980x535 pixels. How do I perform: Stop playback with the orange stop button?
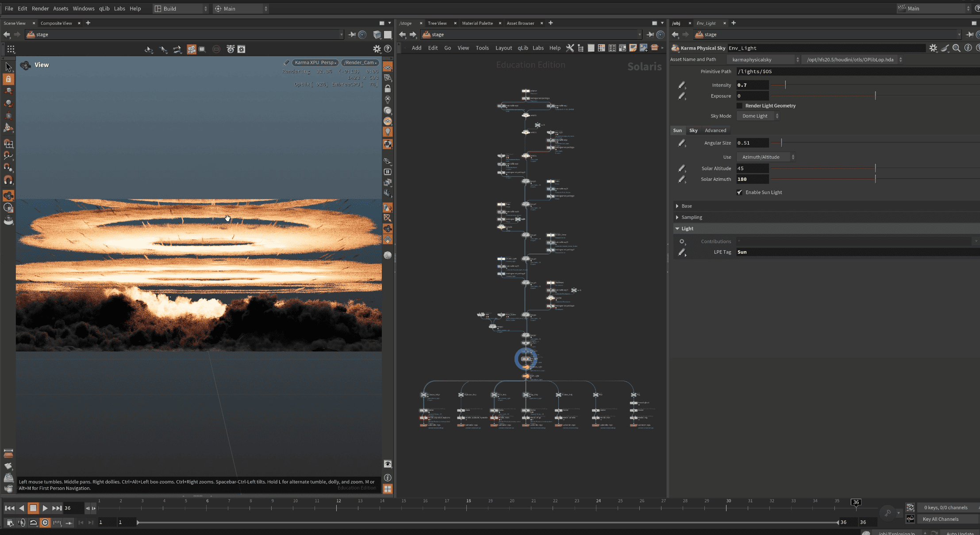(x=33, y=508)
